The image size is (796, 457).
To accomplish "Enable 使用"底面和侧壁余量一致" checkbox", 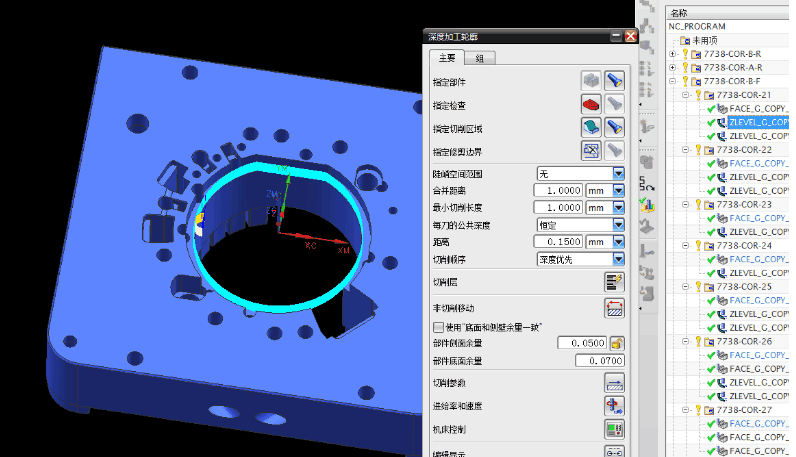I will 438,327.
